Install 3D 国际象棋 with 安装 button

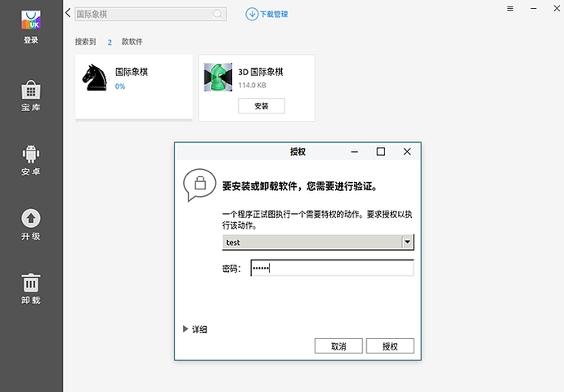pyautogui.click(x=261, y=106)
